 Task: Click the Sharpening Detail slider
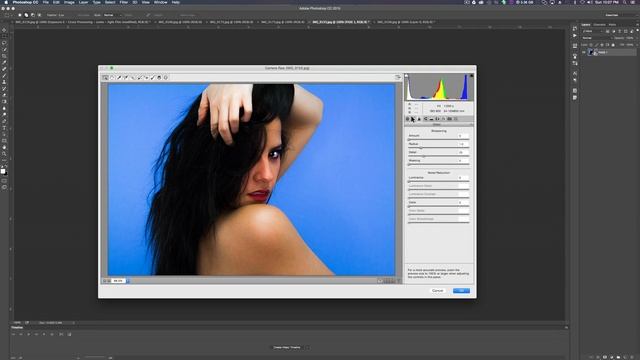pyautogui.click(x=439, y=156)
